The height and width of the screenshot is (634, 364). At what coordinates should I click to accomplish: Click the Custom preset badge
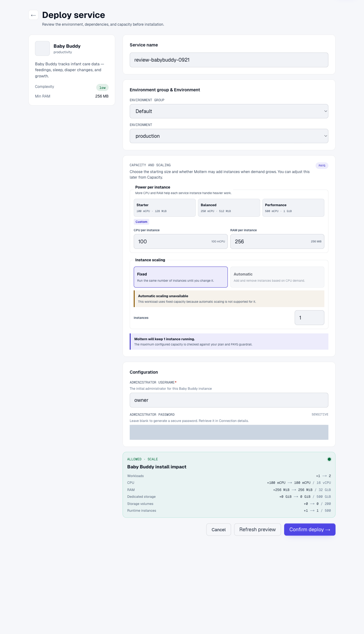tap(141, 222)
